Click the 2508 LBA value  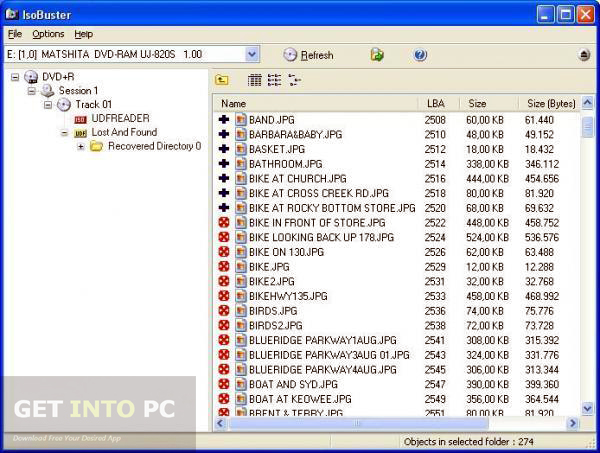(435, 120)
